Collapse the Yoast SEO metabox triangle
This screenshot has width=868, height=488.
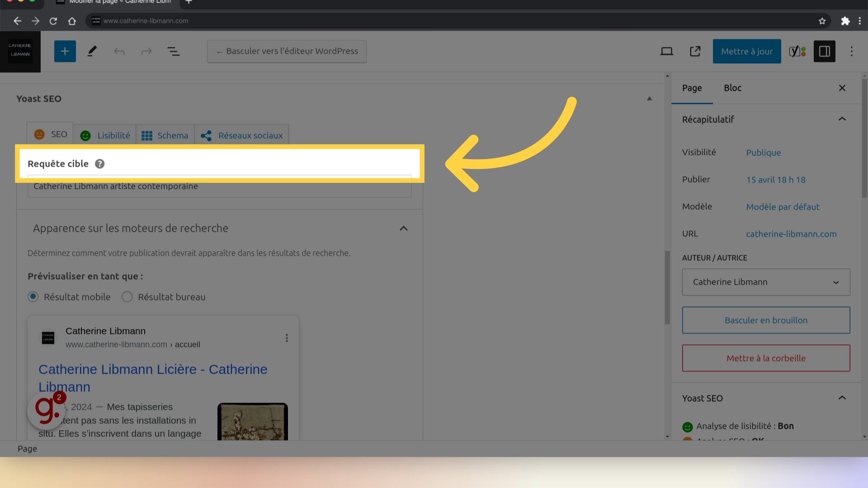(x=650, y=99)
